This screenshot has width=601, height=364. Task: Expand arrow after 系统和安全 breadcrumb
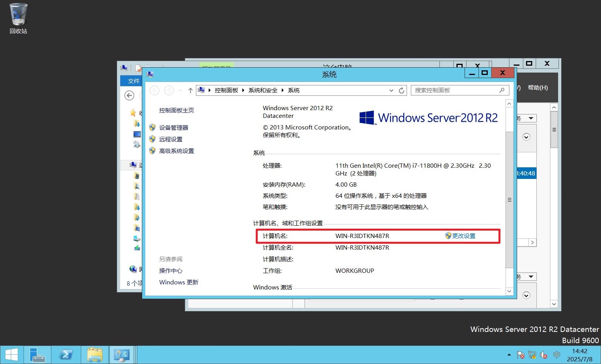pyautogui.click(x=283, y=90)
